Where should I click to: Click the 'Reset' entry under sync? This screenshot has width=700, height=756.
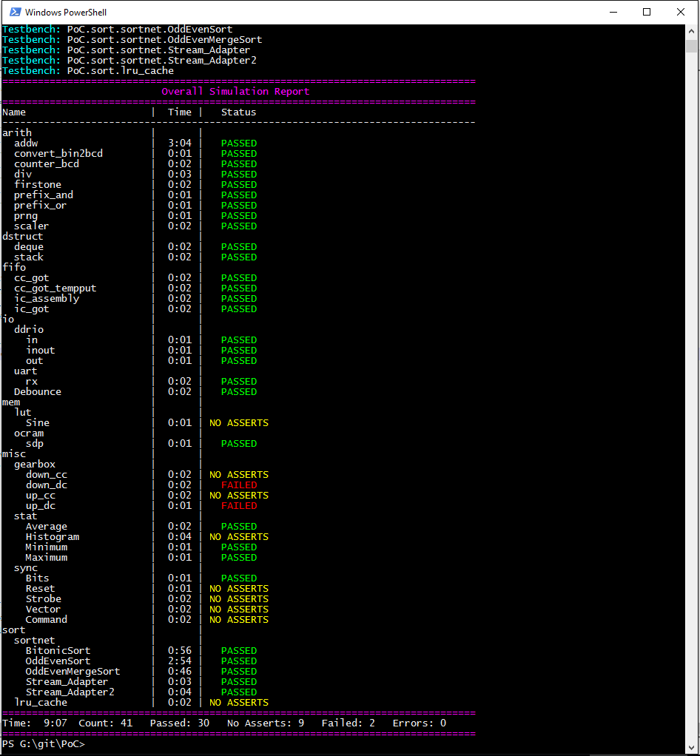click(41, 589)
